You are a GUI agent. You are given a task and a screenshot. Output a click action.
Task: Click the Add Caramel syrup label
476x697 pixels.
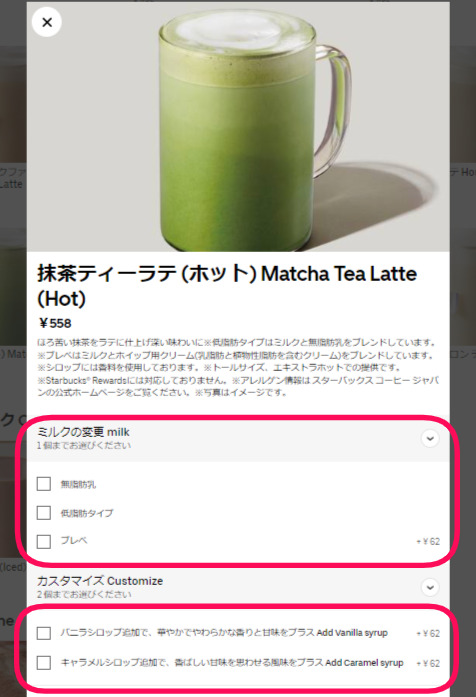(x=232, y=663)
